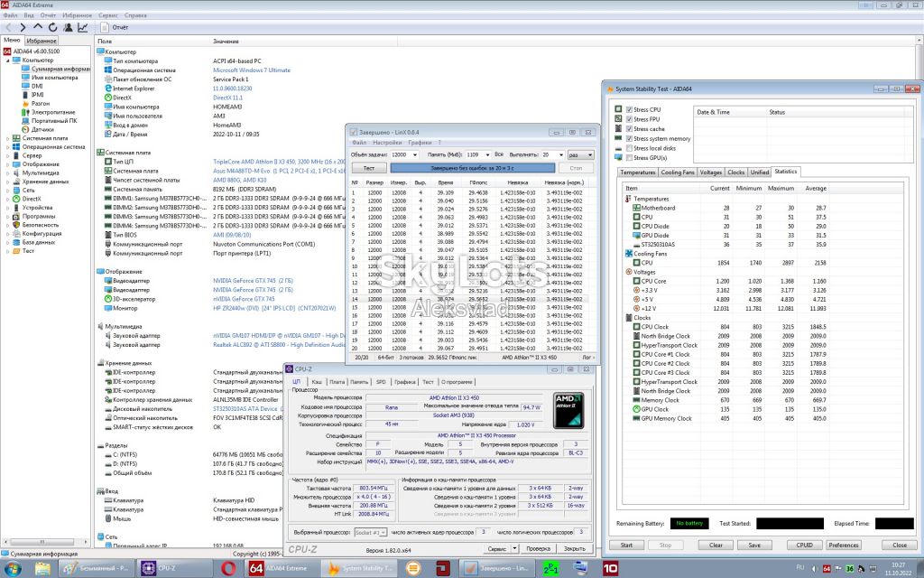Switch to Избранное tab in AIDA64
This screenshot has height=578, width=924.
pos(42,41)
